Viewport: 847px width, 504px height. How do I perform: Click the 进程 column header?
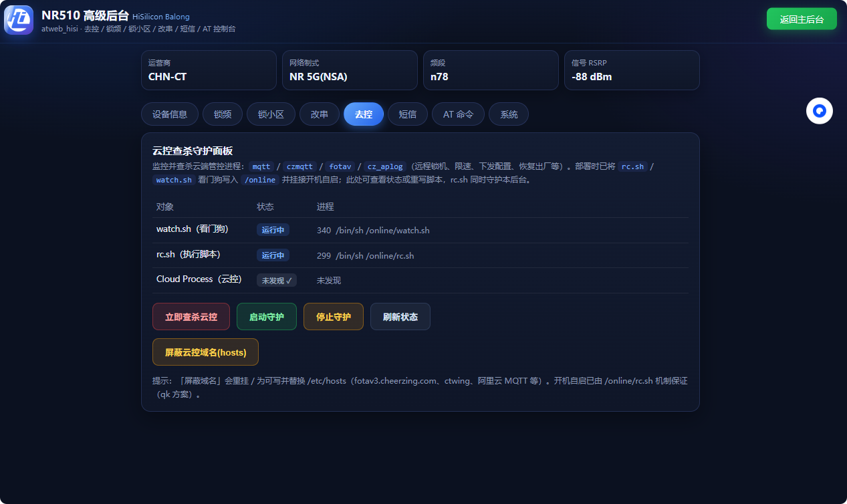(x=326, y=207)
